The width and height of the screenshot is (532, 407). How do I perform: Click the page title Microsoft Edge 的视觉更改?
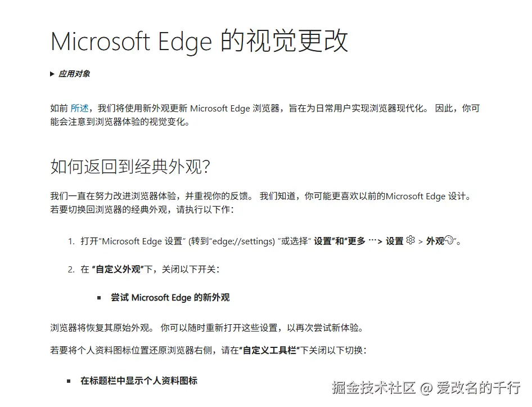click(x=200, y=41)
